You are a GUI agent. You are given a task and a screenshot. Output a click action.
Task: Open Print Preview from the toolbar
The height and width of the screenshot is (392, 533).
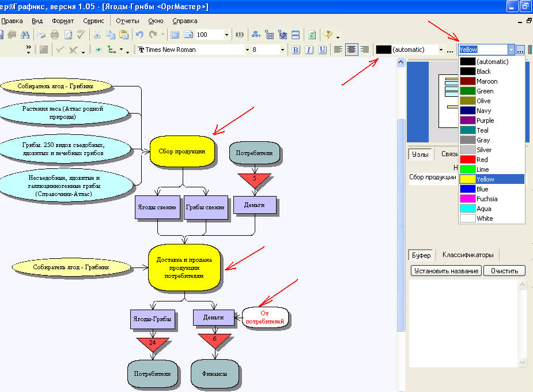(69, 35)
